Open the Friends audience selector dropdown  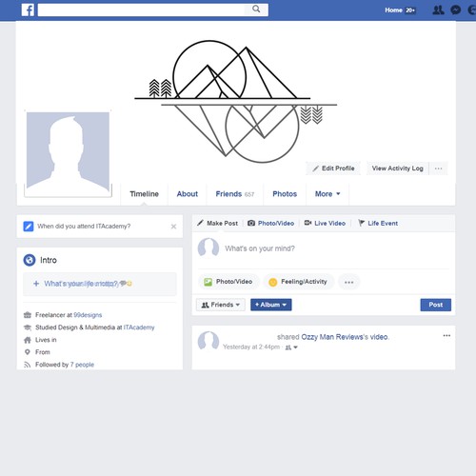pyautogui.click(x=221, y=305)
